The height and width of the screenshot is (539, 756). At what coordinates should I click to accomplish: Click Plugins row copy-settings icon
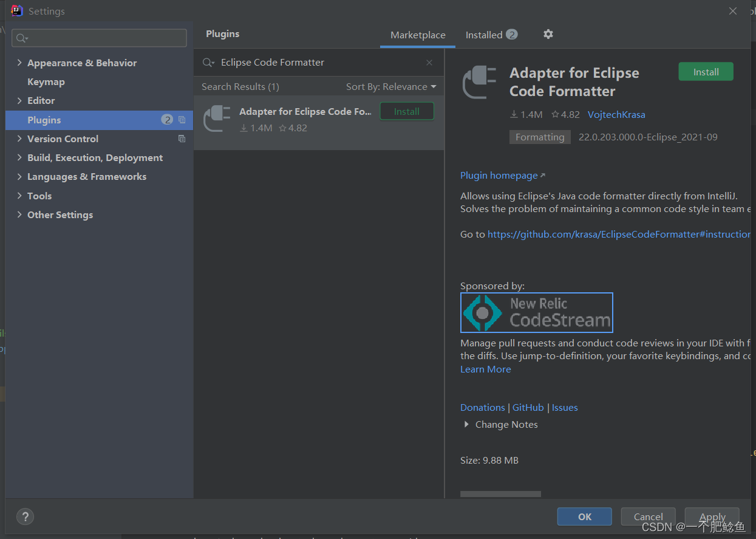[x=182, y=120]
